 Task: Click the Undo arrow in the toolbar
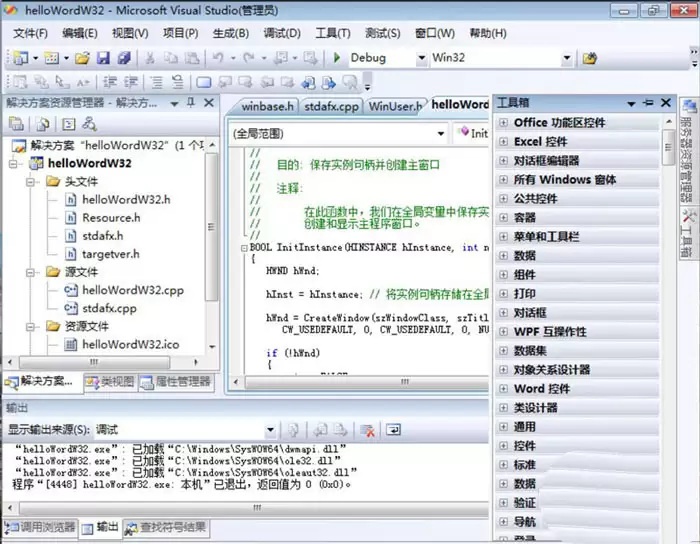[x=217, y=58]
